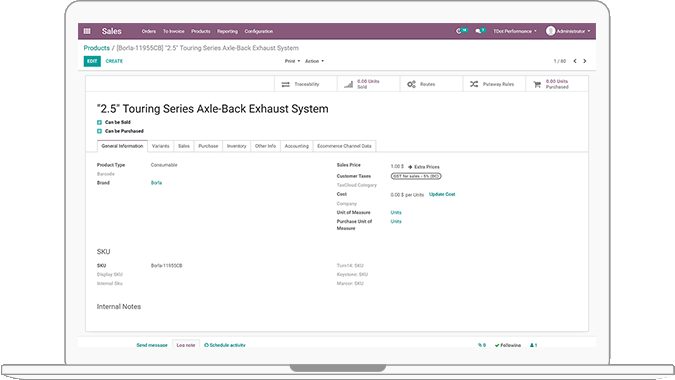
Task: Switch to the Inventory tab
Action: pos(236,146)
